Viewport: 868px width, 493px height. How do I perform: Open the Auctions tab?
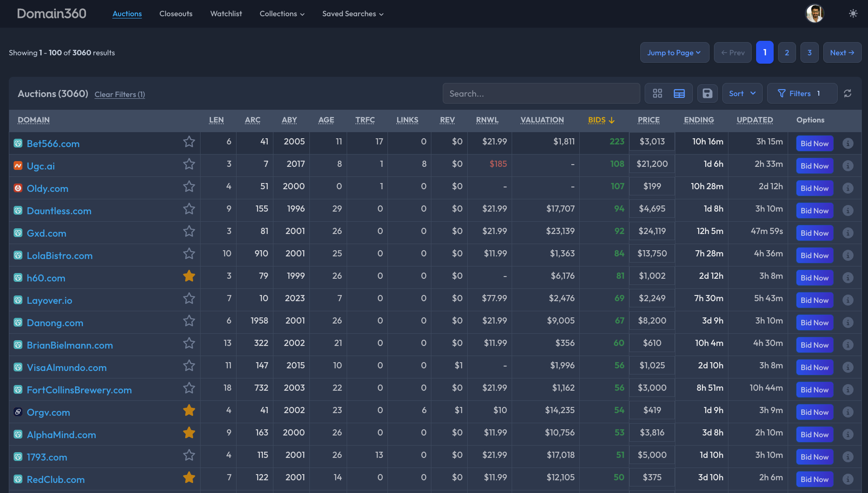[127, 14]
